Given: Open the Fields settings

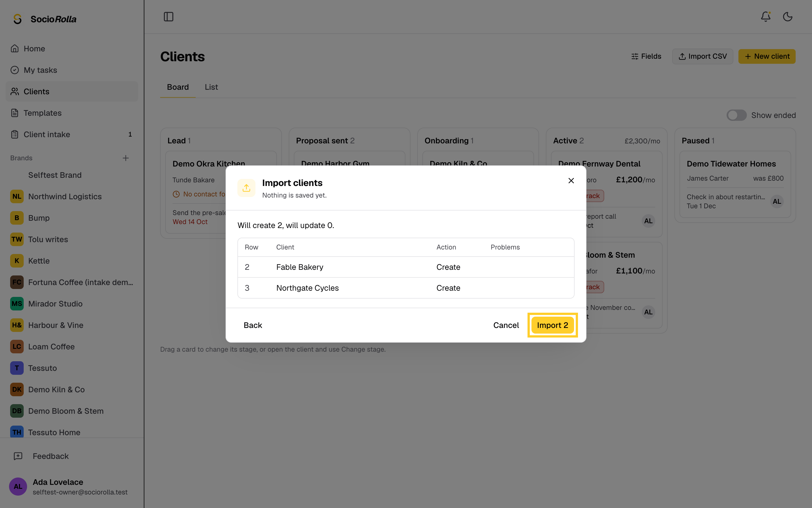Looking at the screenshot, I should pos(646,56).
